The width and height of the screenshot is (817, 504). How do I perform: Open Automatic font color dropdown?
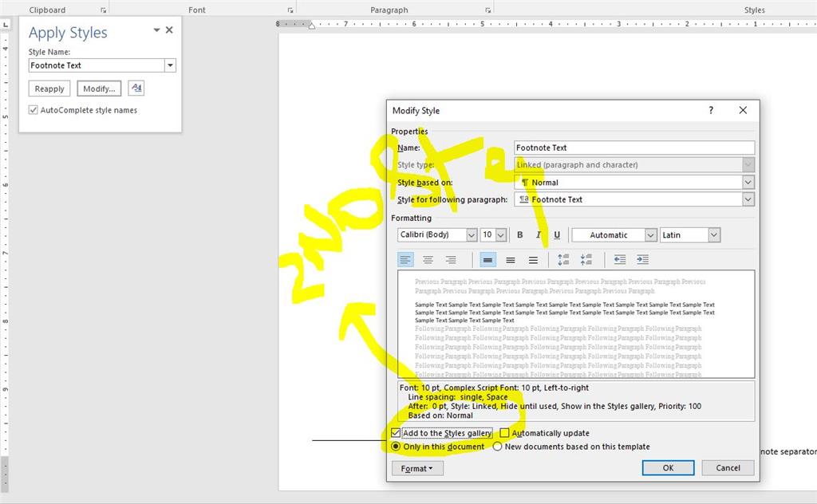(650, 234)
